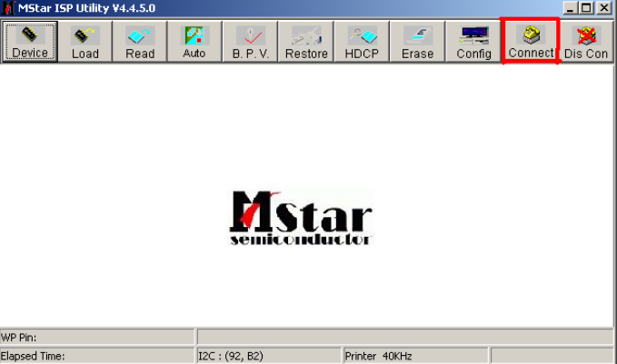
Task: Open the Device chip selection tool
Action: tap(30, 42)
